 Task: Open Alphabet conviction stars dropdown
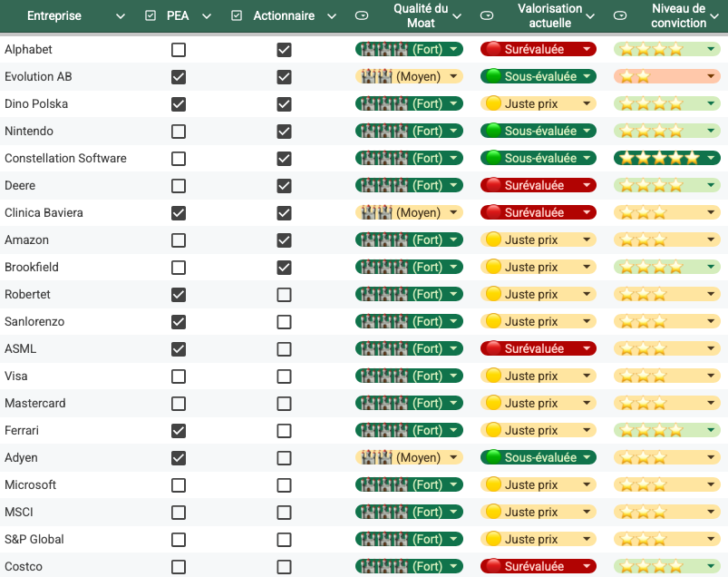(666, 49)
